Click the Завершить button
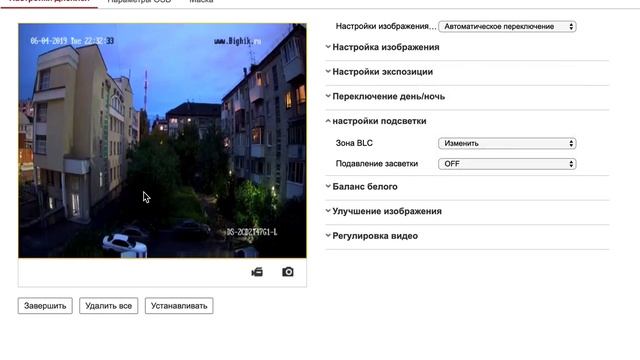Image resolution: width=640 pixels, height=360 pixels. [45, 306]
